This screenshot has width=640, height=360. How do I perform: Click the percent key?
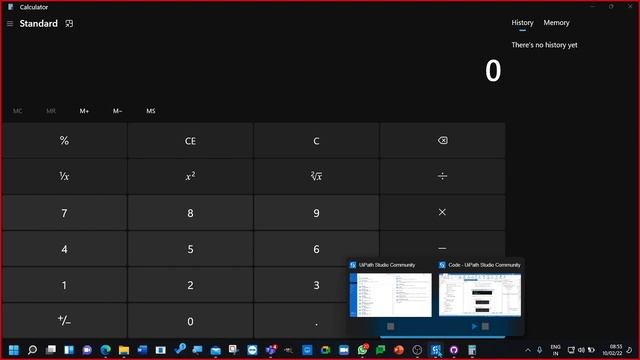click(64, 140)
